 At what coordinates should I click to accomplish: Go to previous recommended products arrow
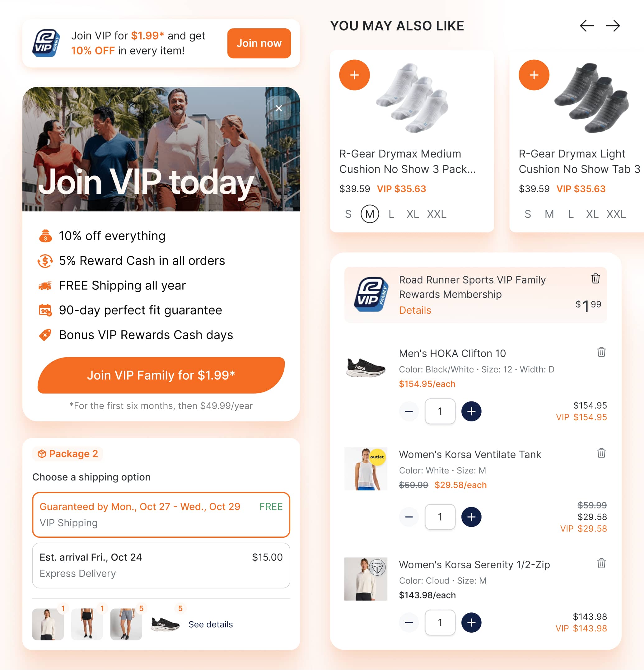(x=587, y=26)
